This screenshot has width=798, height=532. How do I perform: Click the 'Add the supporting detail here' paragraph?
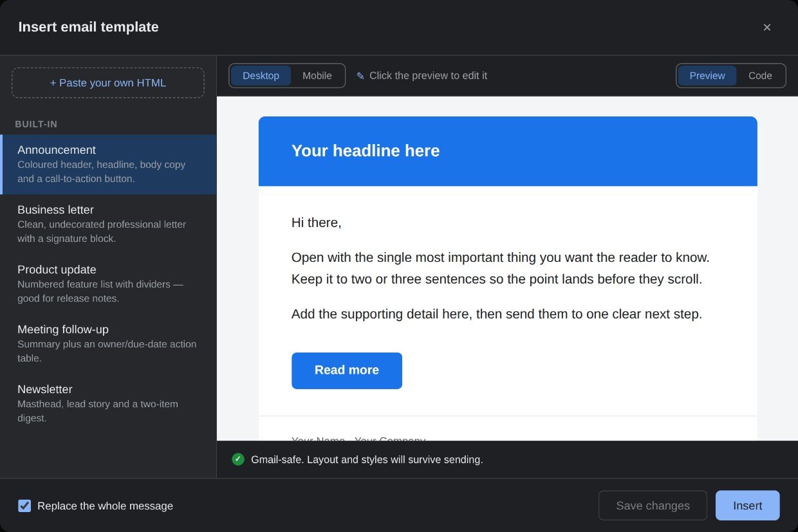[x=497, y=314]
